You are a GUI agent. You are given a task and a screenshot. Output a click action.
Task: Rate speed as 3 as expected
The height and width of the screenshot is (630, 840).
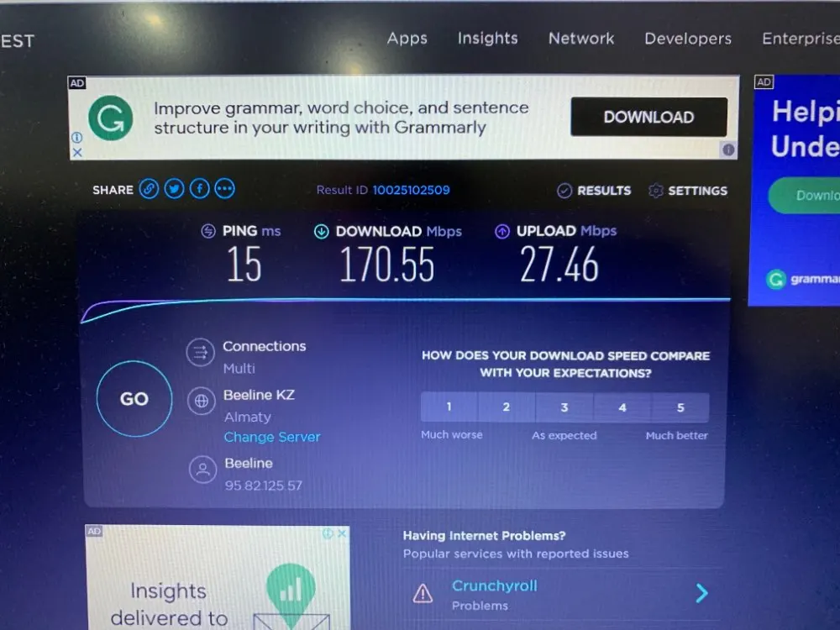pyautogui.click(x=564, y=407)
